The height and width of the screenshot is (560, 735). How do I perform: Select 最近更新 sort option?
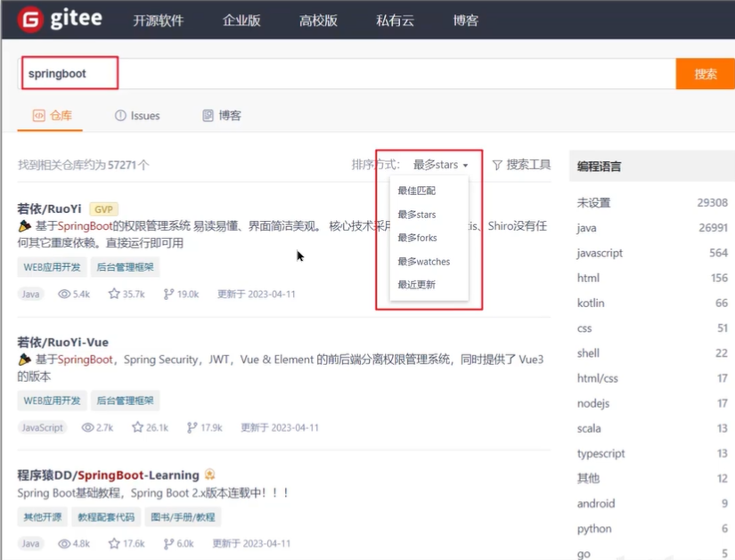(416, 285)
